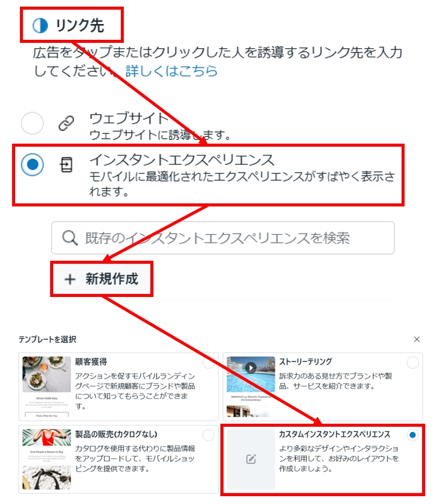The height and width of the screenshot is (504, 436).
Task: Click the 顧客獲得 food thumbnail
Action: pyautogui.click(x=46, y=387)
